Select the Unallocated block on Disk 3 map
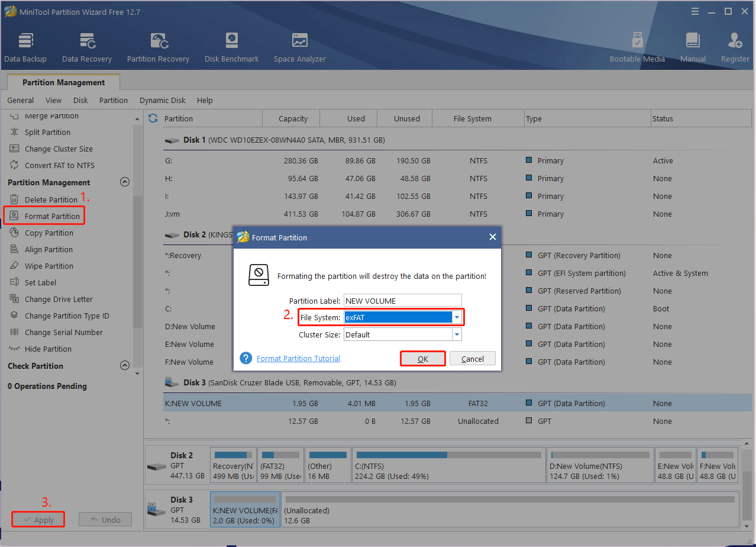 click(x=510, y=510)
